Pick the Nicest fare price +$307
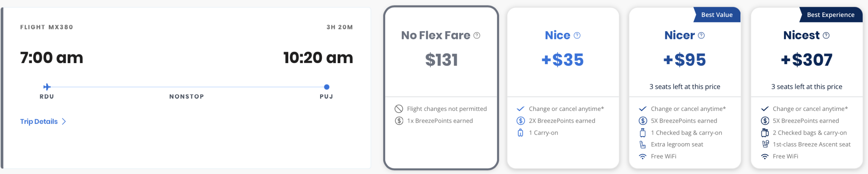Screen dimensions: 868x174 point(807,60)
